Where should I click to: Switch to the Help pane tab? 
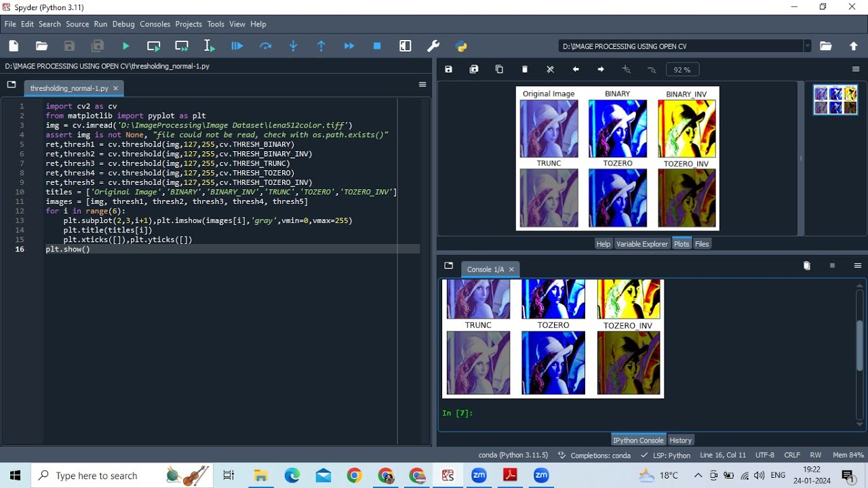pos(604,244)
